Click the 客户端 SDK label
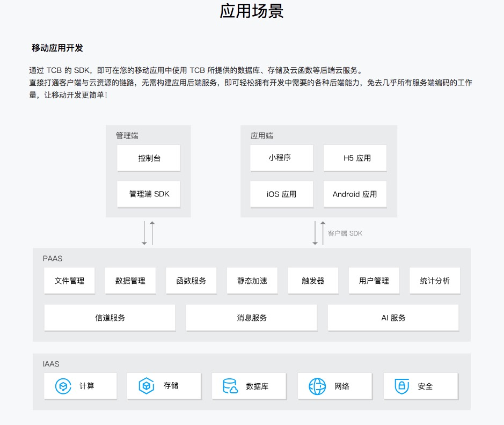The image size is (504, 425). (345, 233)
